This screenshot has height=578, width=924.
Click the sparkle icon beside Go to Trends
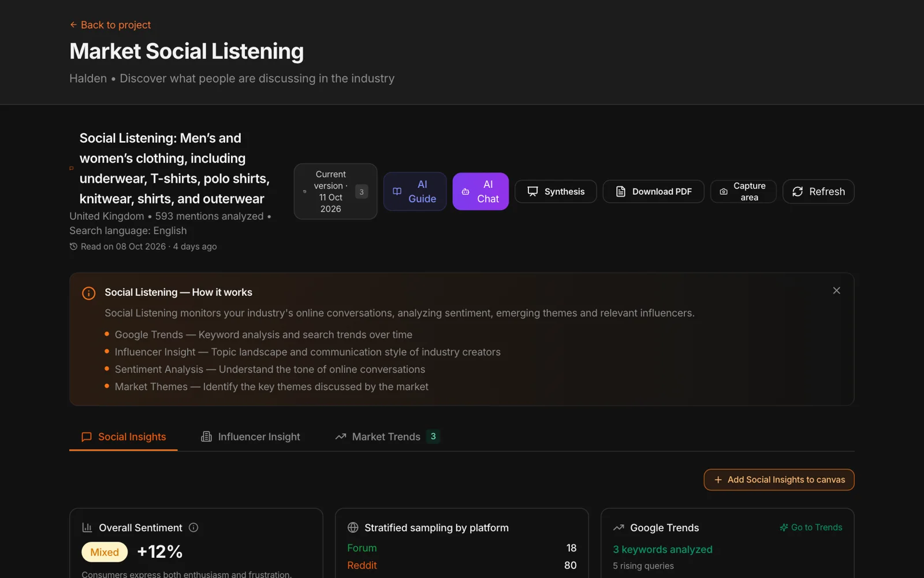pyautogui.click(x=784, y=528)
